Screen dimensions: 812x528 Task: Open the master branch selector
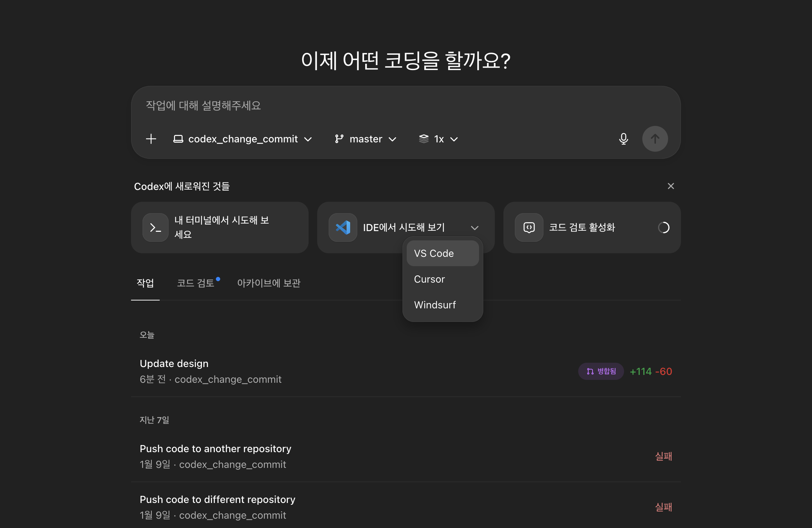[x=366, y=139]
